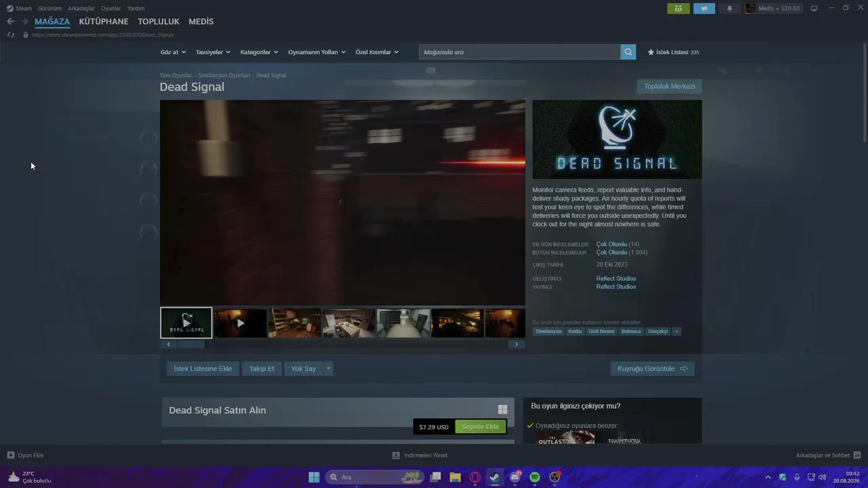Click the Topluluk Merkezi button
Viewport: 868px width, 488px height.
point(669,86)
